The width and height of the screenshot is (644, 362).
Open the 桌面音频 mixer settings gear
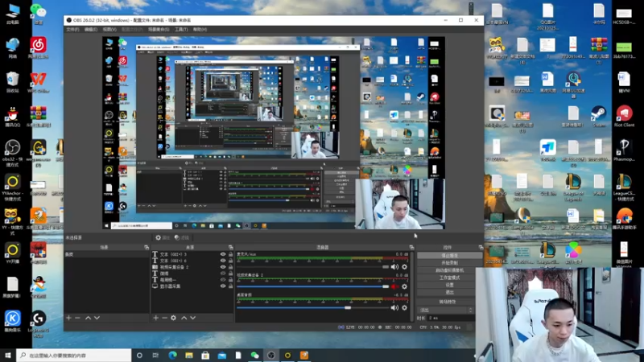405,307
